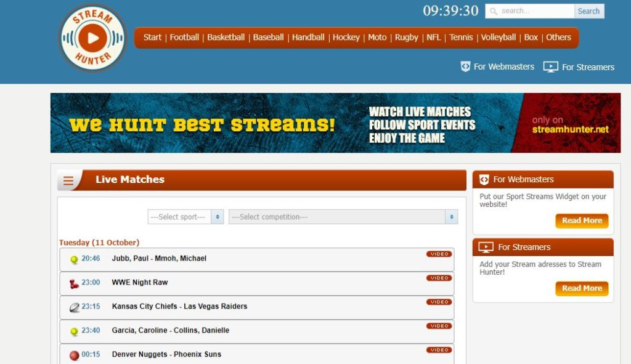Open the Tennis category
Image resolution: width=631 pixels, height=364 pixels.
pos(461,38)
